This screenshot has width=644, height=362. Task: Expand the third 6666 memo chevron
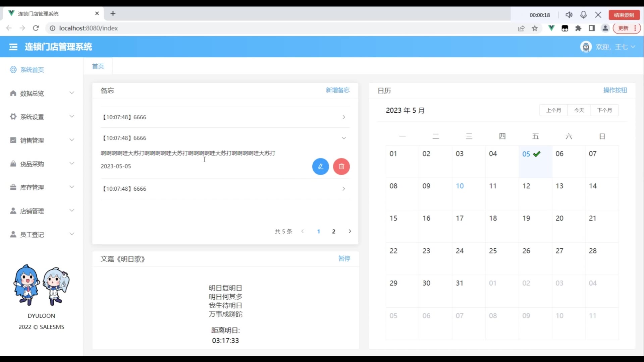coord(344,189)
